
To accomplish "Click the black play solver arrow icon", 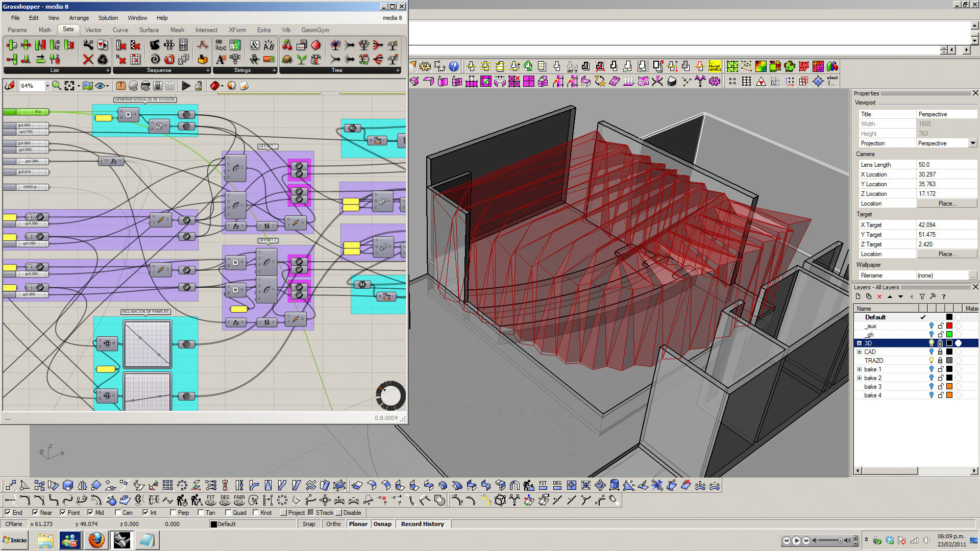I will click(x=186, y=86).
